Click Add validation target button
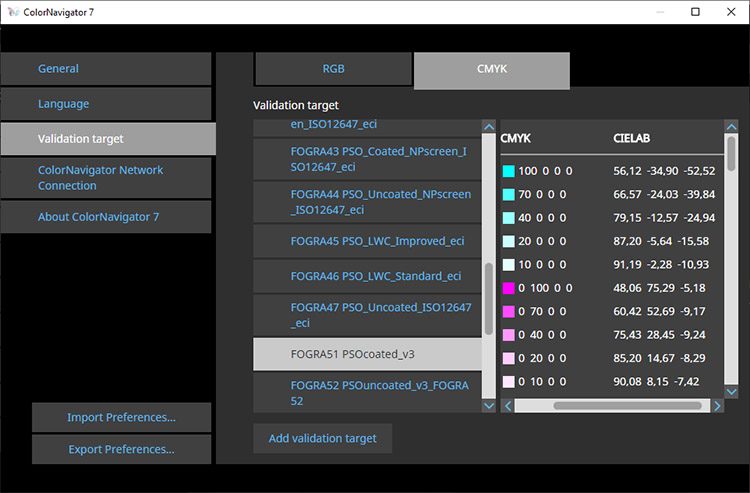This screenshot has height=493, width=750. [322, 438]
